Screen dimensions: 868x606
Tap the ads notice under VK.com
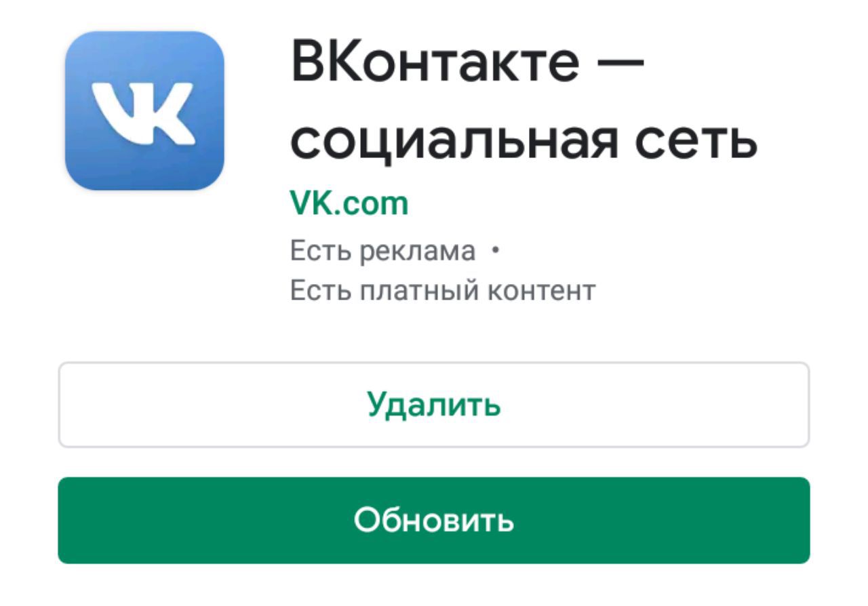pyautogui.click(x=382, y=251)
